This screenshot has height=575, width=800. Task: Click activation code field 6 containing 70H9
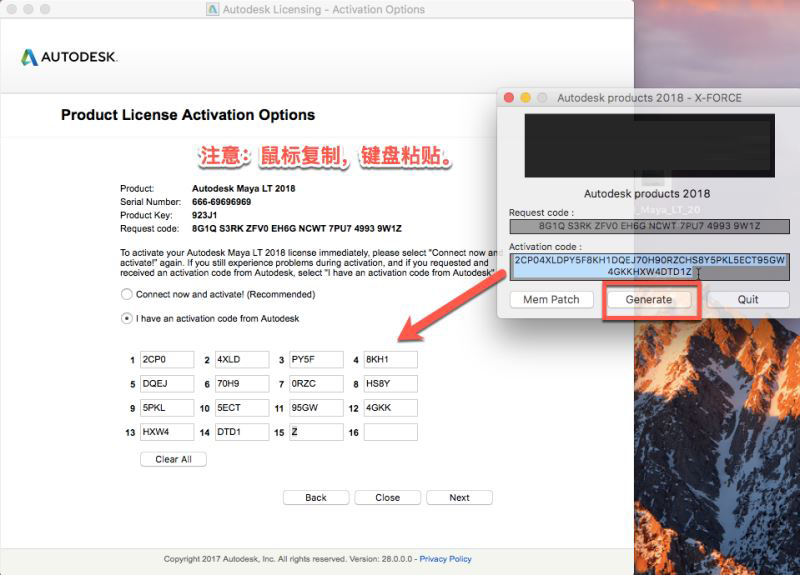(242, 384)
